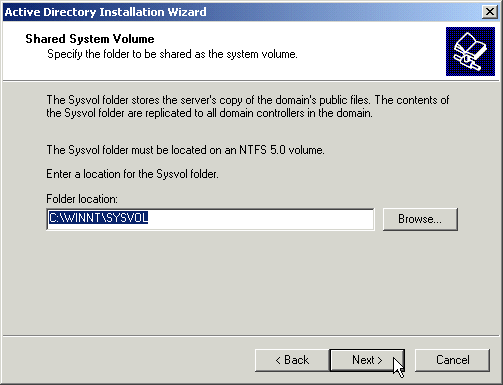Click the 'Specify the folder to be shared' subtitle
Image resolution: width=503 pixels, height=385 pixels.
click(172, 54)
